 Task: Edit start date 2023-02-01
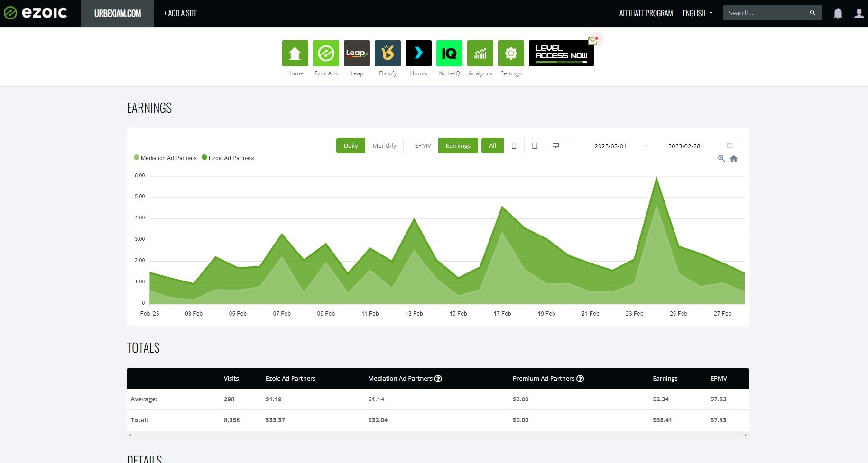coord(610,146)
